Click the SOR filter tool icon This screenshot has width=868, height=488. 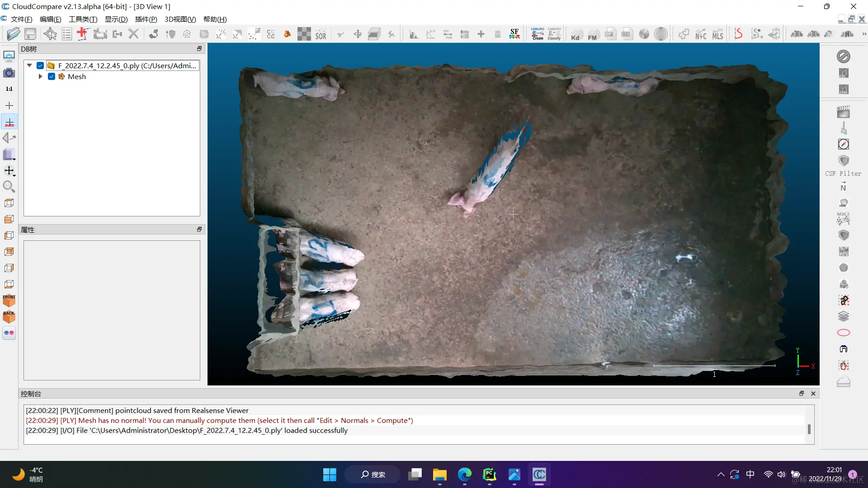[321, 34]
